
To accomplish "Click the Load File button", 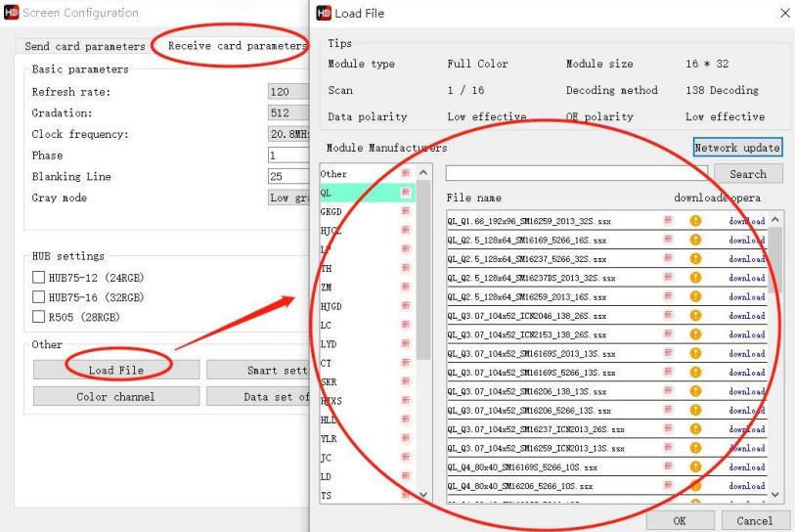I will click(x=116, y=370).
